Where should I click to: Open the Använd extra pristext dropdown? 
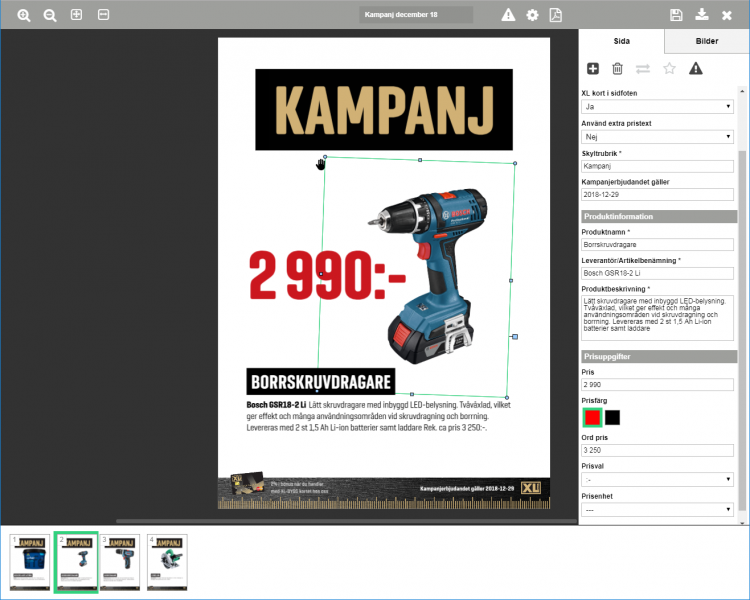pos(657,137)
